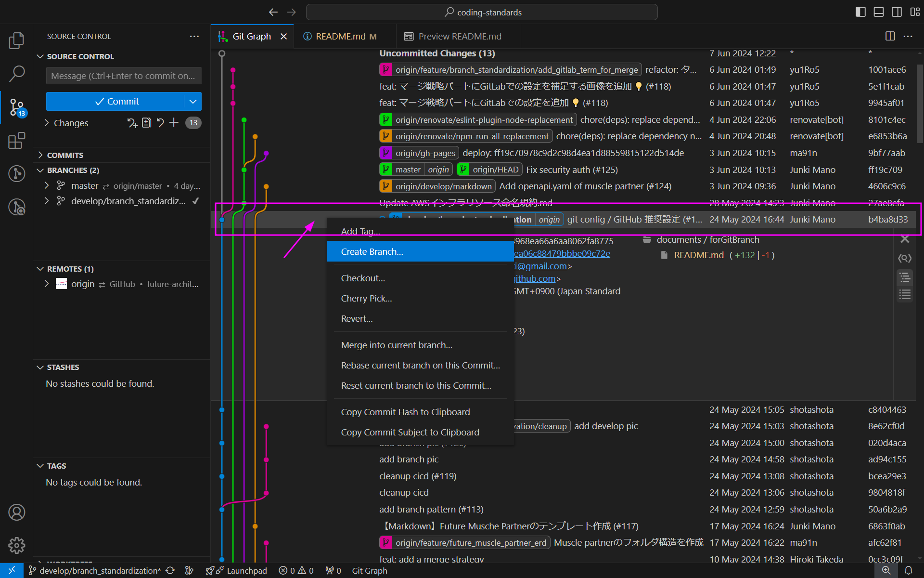Click the remote window indicator in status bar

pyautogui.click(x=12, y=571)
